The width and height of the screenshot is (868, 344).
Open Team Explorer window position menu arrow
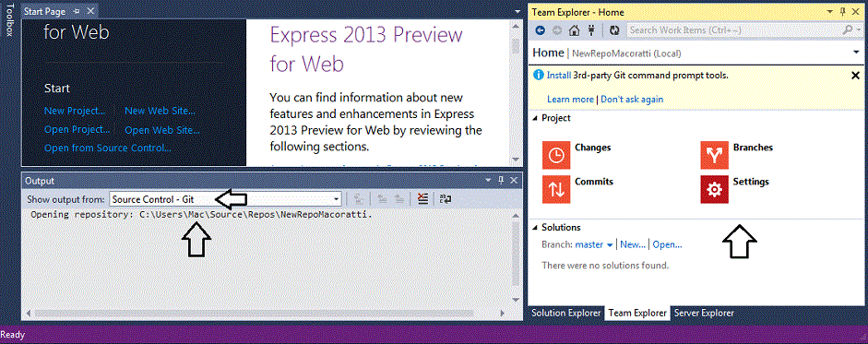point(830,12)
